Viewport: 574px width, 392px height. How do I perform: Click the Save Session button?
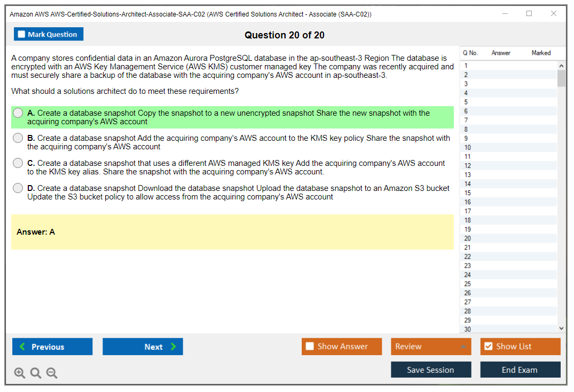(x=430, y=370)
